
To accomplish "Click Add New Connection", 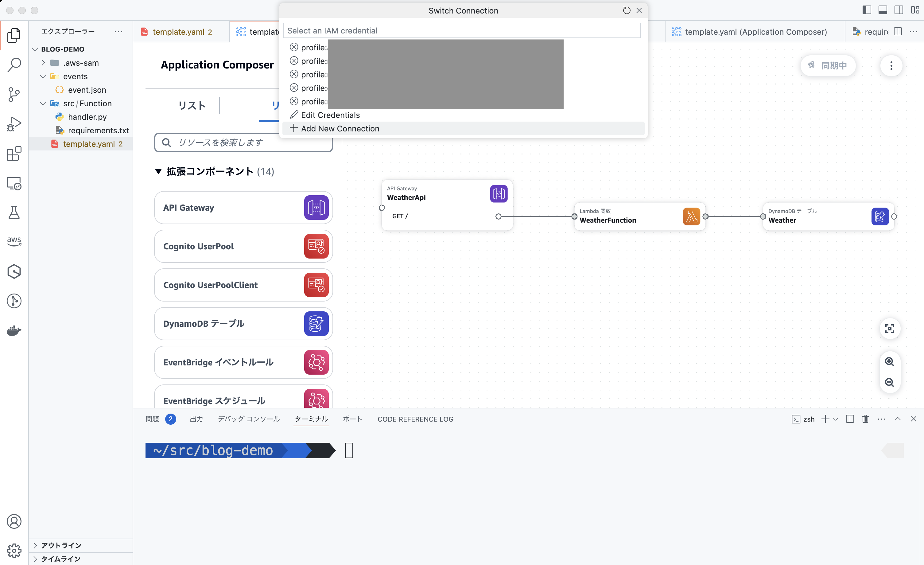I will 340,128.
